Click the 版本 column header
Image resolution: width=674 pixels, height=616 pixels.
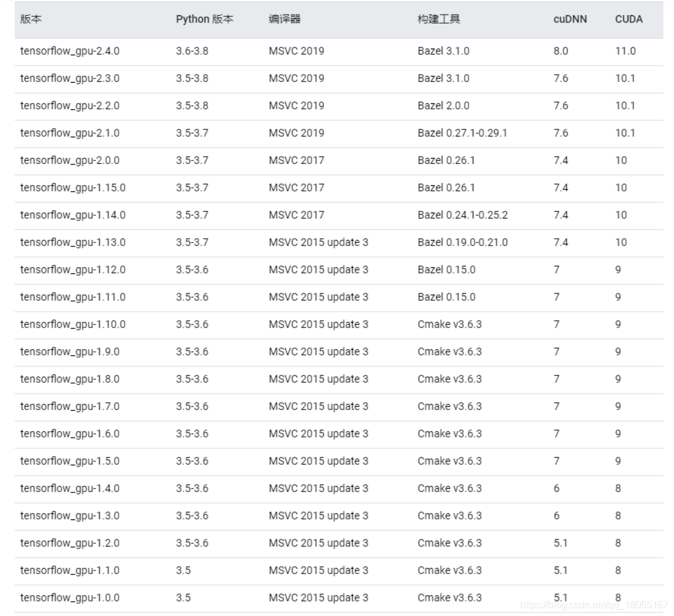[31, 19]
